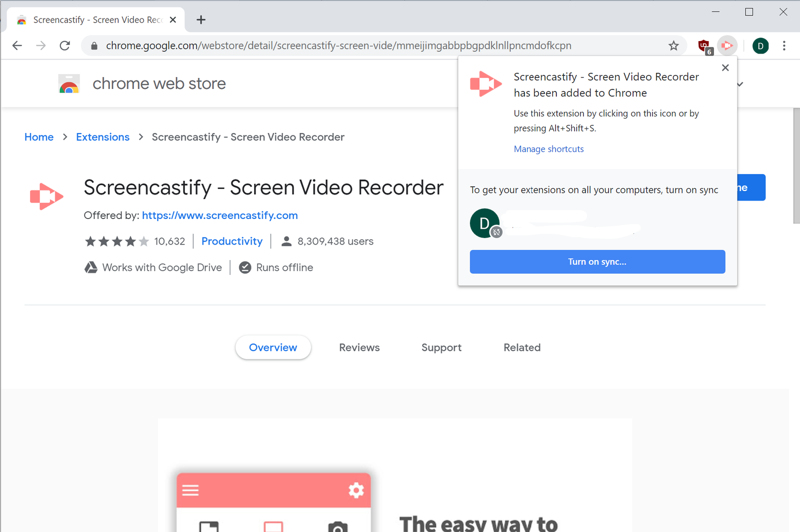Reload the current page
The image size is (800, 532).
(x=65, y=46)
